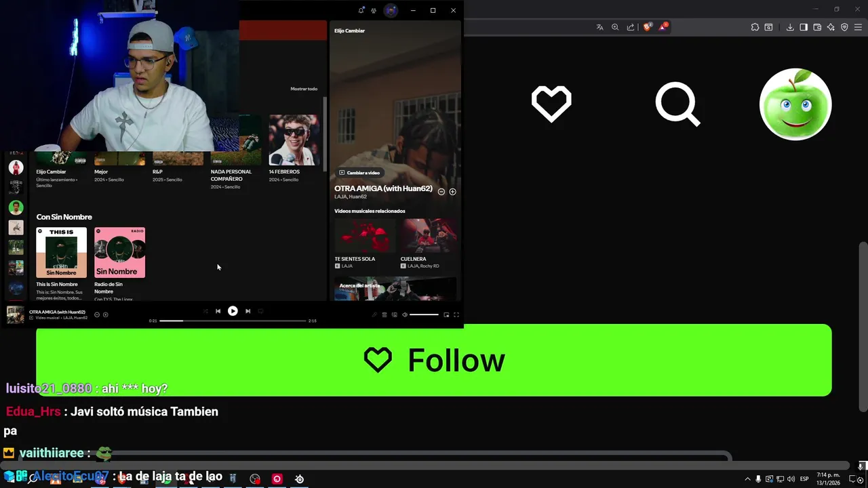
Task: Open browser downloads icon
Action: (790, 27)
